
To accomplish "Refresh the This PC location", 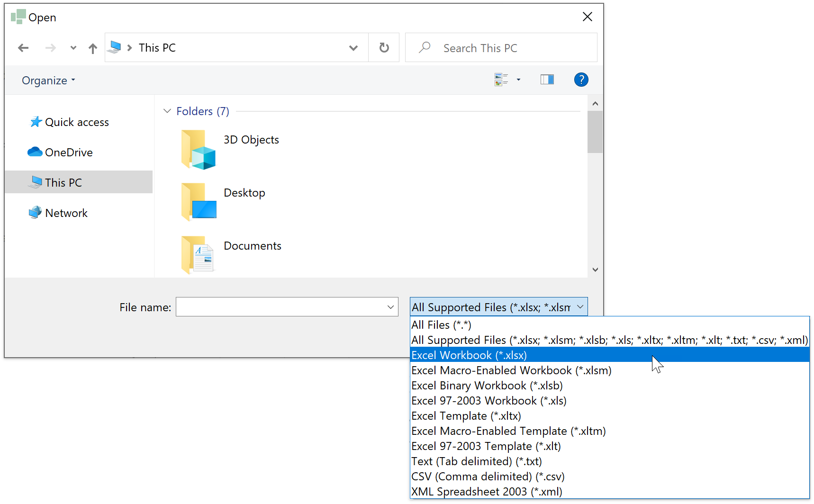I will (x=384, y=48).
